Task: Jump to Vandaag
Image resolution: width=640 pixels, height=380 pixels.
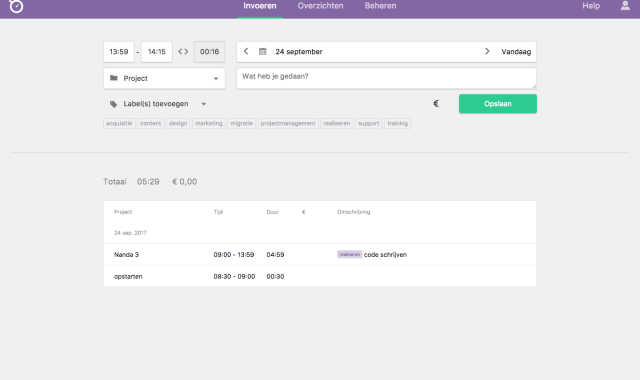Action: (516, 52)
